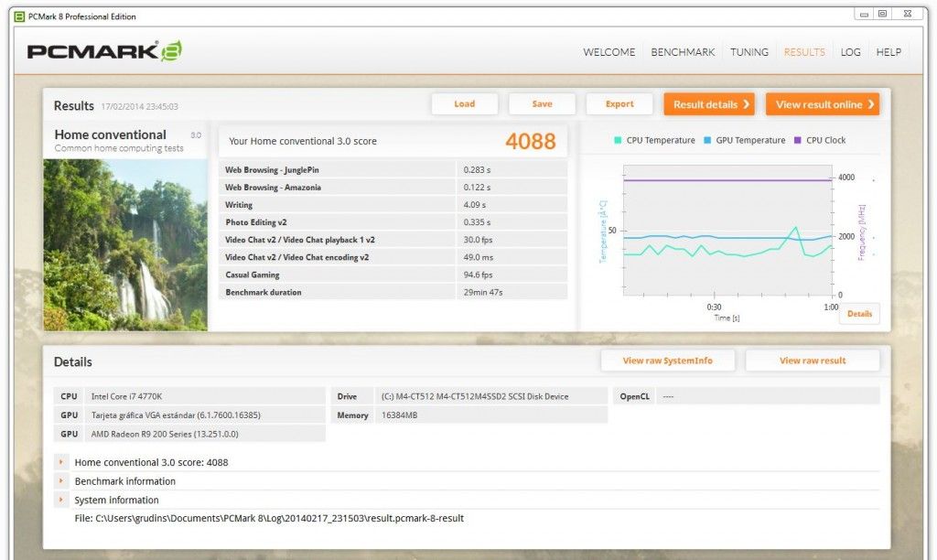Click View raw SystemInfo
Screen dimensions: 937x560
point(667,361)
